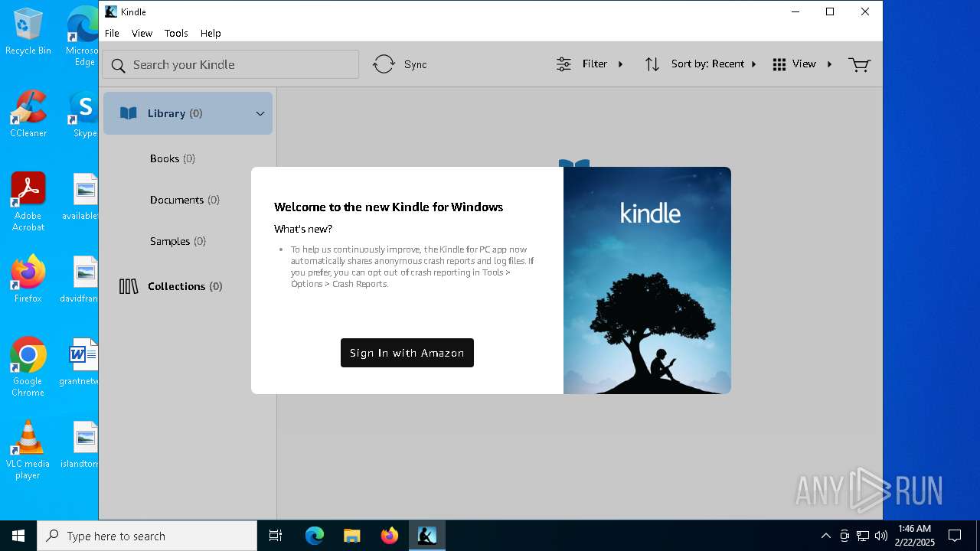
Task: Click the Sync circular arrows icon
Action: pos(384,64)
